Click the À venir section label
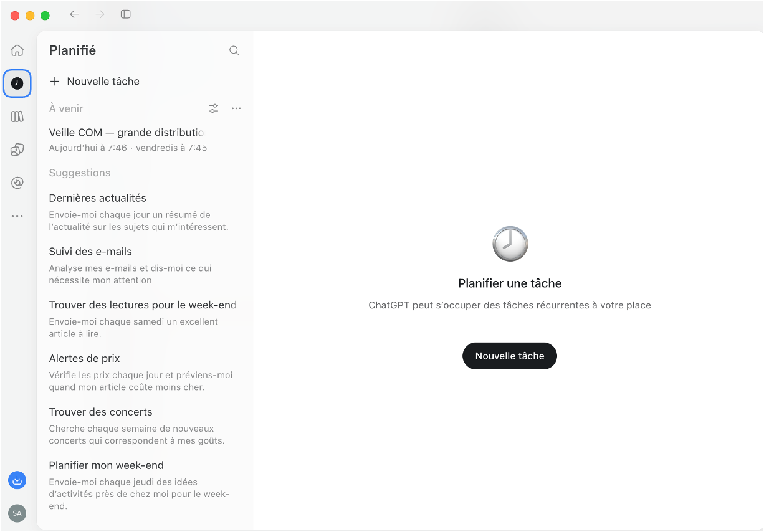The width and height of the screenshot is (764, 532). click(66, 108)
